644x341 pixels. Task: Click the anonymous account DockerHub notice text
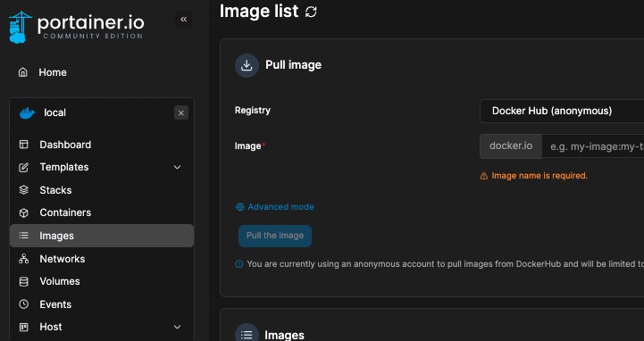pos(445,264)
